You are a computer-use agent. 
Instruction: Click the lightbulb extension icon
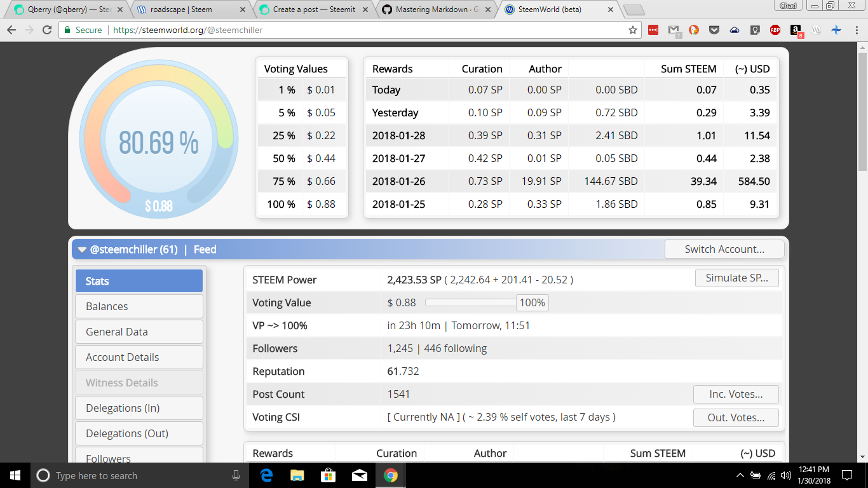(755, 30)
